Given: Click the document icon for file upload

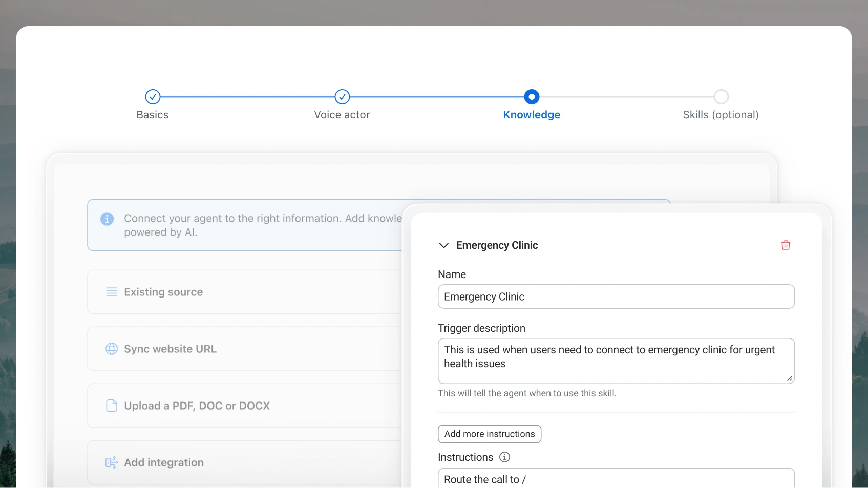Looking at the screenshot, I should point(112,406).
